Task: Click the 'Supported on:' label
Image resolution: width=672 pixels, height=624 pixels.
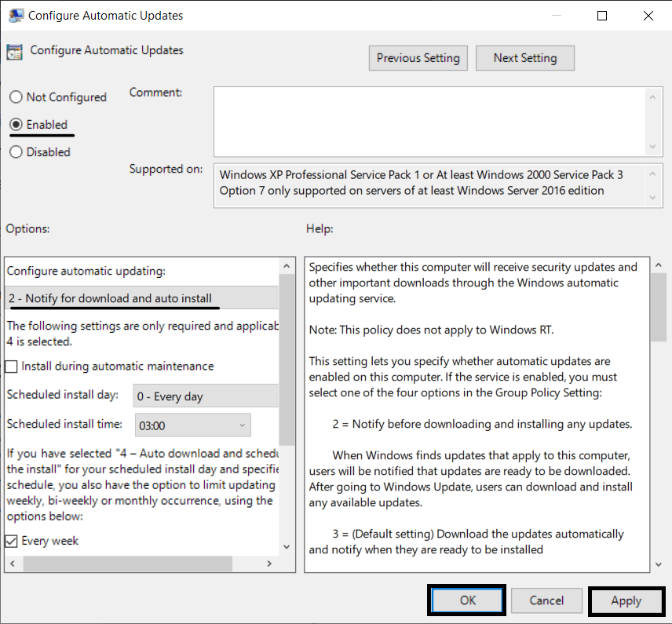Action: (166, 170)
